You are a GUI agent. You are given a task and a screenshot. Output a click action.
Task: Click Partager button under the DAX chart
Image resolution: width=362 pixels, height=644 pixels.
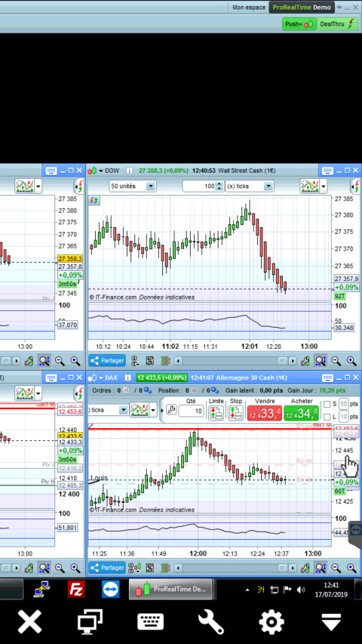[x=107, y=568]
